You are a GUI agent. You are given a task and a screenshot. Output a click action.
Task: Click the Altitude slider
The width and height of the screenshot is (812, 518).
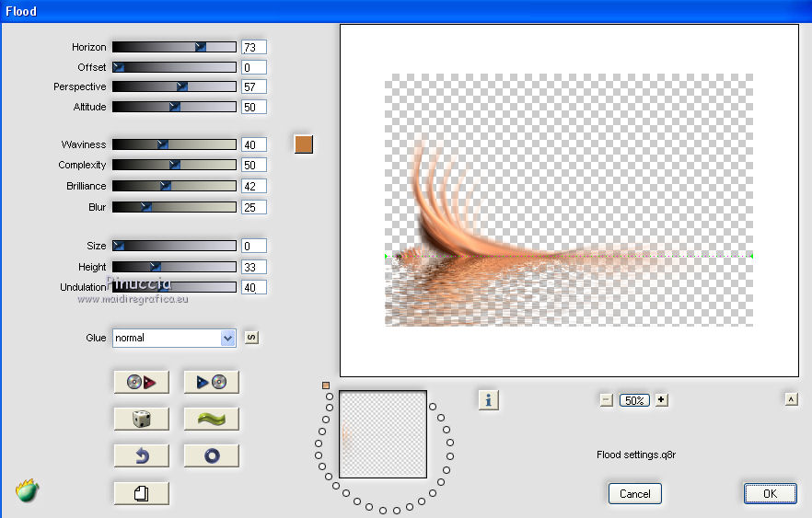click(x=174, y=107)
